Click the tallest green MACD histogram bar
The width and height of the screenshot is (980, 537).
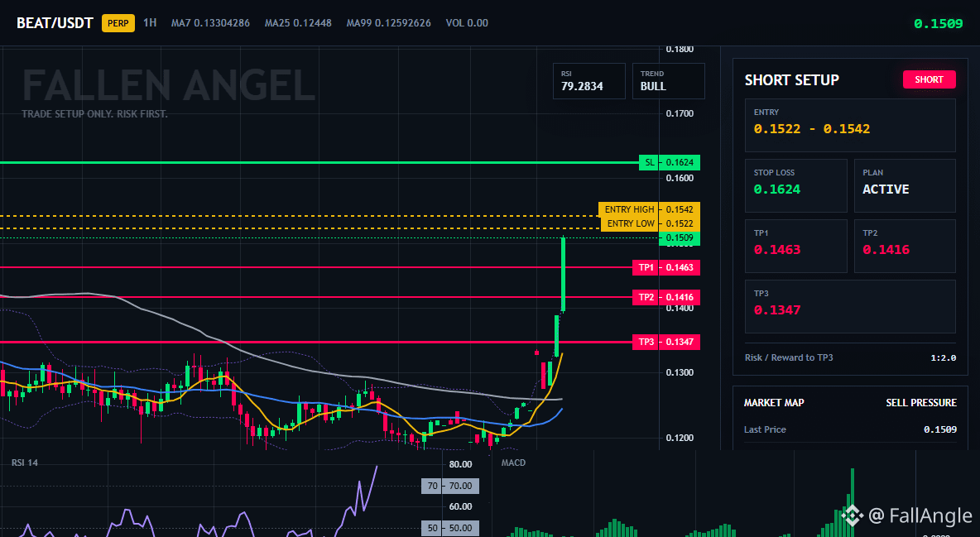[851, 502]
